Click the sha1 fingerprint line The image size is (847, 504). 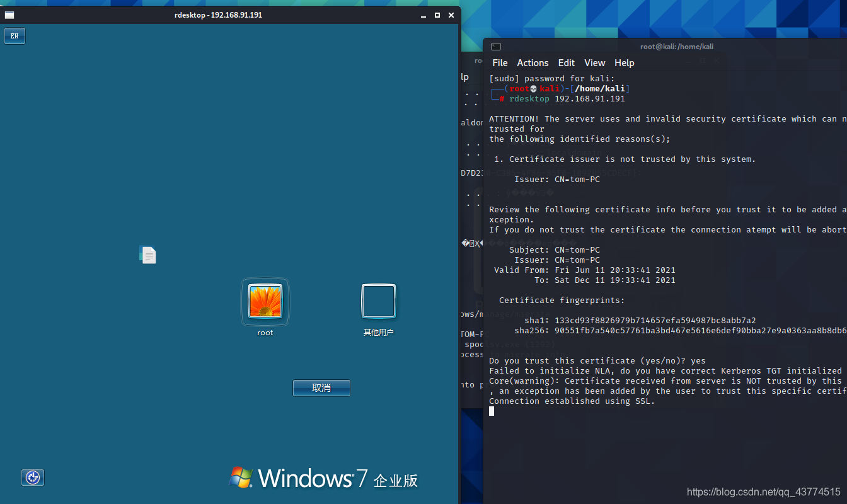(640, 321)
